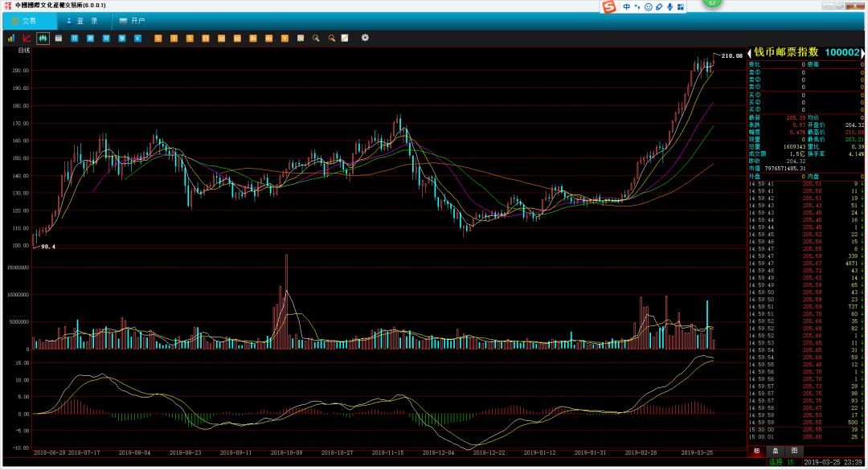Select the red line chart icon
Image resolution: width=868 pixels, height=470 pixels.
pyautogui.click(x=27, y=39)
